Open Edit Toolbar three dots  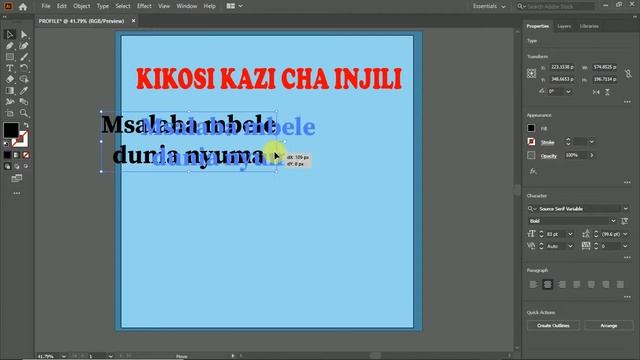[x=17, y=193]
